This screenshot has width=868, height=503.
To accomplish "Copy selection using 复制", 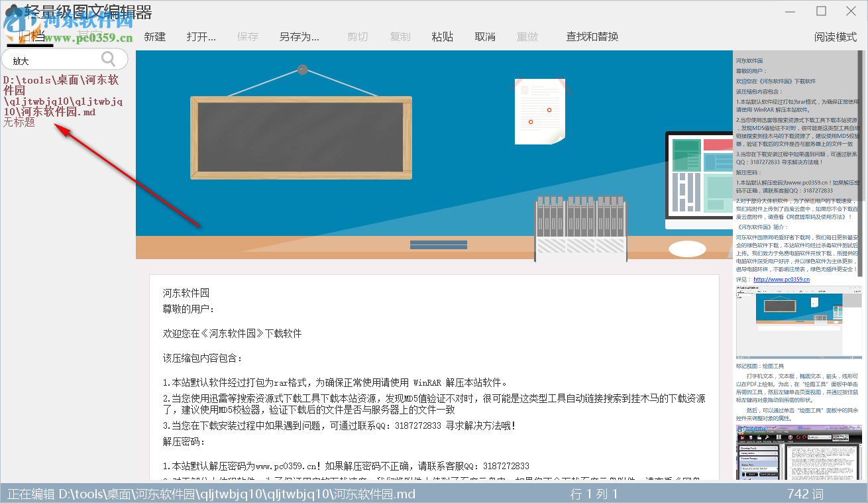I will [x=400, y=36].
